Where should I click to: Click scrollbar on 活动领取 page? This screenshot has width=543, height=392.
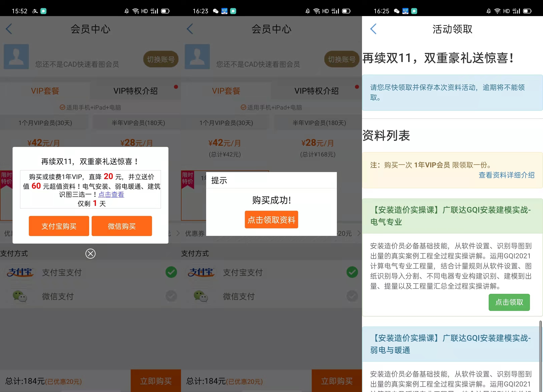pos(540,356)
